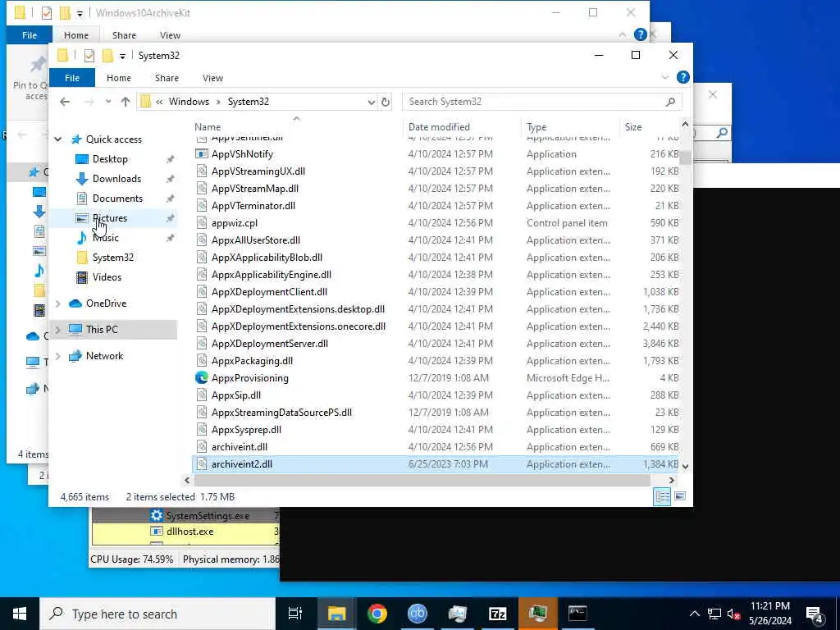Image resolution: width=840 pixels, height=630 pixels.
Task: Click the appwiz.cpl file icon
Action: click(x=202, y=223)
